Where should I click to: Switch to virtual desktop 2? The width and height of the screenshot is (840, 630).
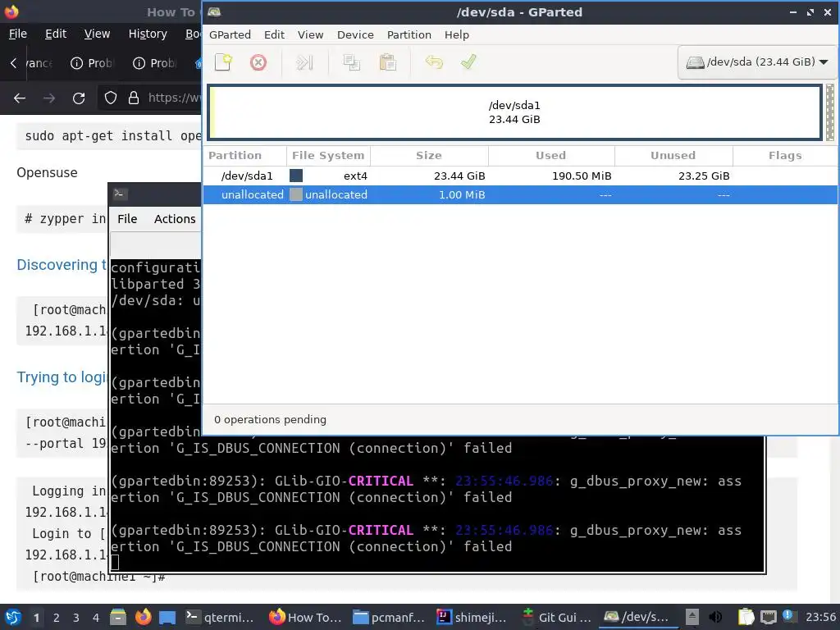click(x=57, y=618)
